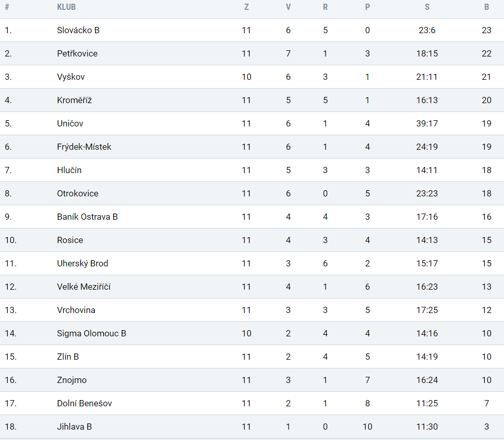Viewport: 504px width, 440px height.
Task: Select the Otrokovice team name
Action: click(78, 193)
